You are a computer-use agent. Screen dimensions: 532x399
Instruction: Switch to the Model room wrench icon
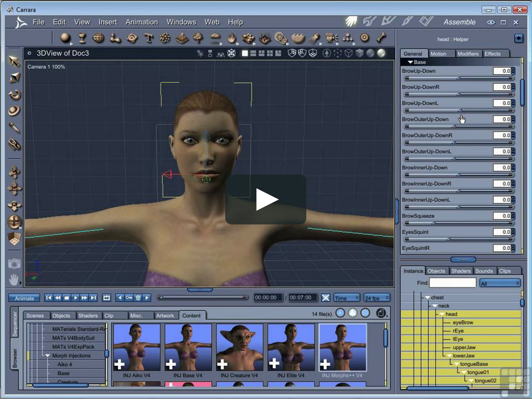click(x=369, y=21)
